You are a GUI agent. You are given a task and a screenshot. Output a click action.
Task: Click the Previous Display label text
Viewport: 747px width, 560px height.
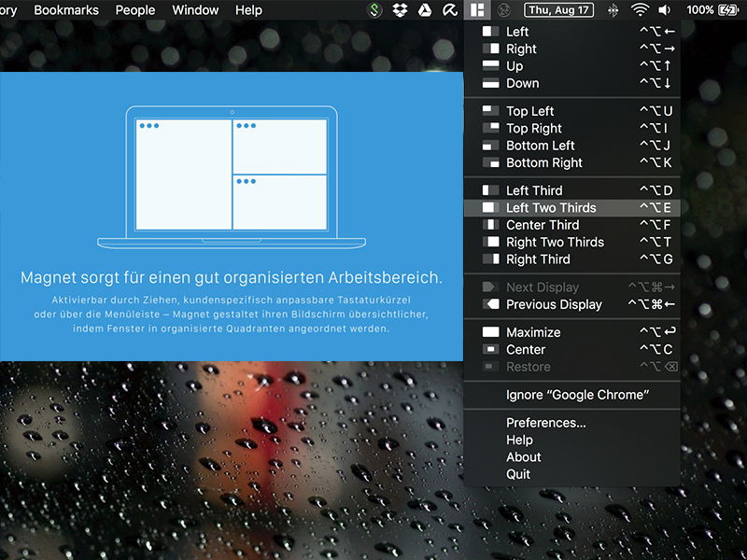coord(554,304)
